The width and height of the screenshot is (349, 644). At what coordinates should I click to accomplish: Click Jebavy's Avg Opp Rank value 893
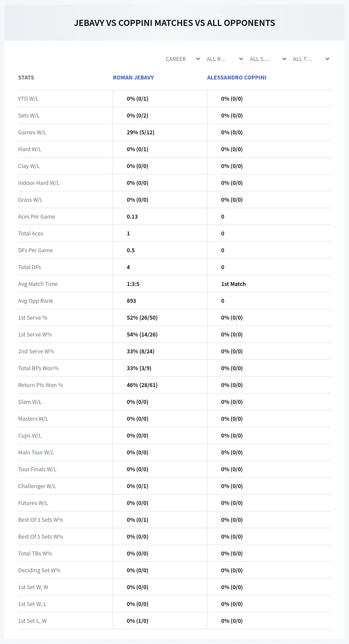coord(132,301)
